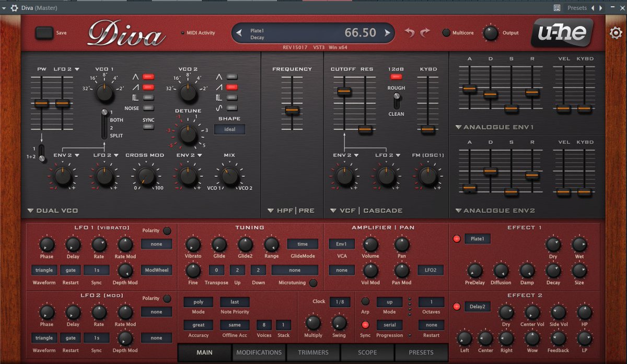Click the u-he logo
This screenshot has width=627, height=364.
point(562,32)
